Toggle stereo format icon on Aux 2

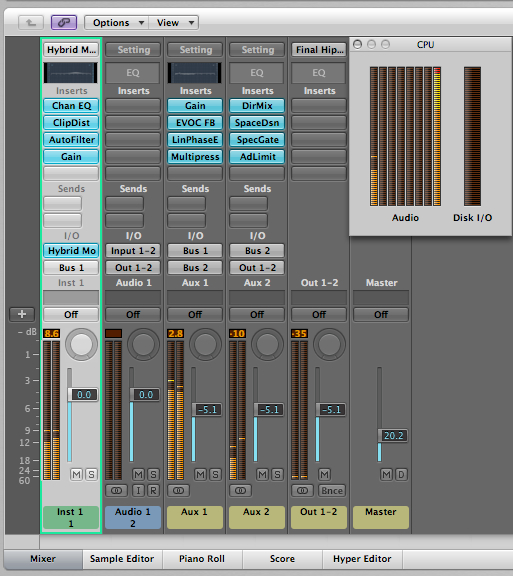coord(240,490)
